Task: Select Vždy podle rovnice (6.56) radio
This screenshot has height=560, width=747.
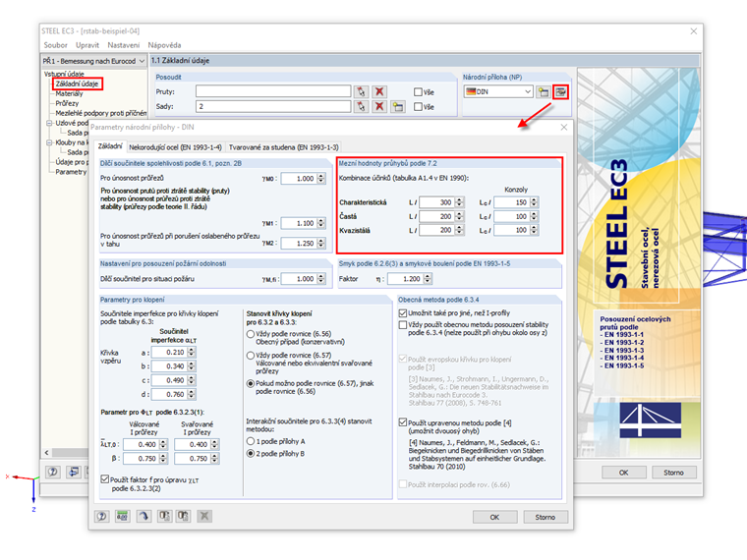Action: click(x=250, y=334)
